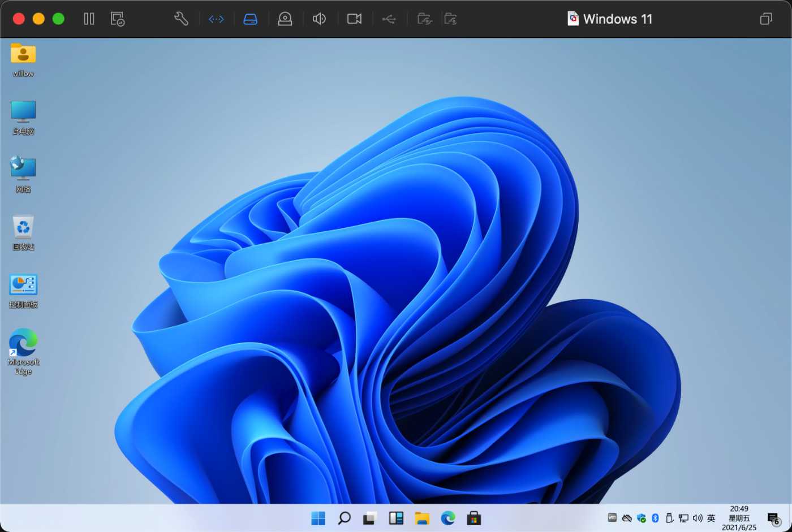
Task: Click the sound card speaker icon in VMware toolbar
Action: pyautogui.click(x=319, y=19)
